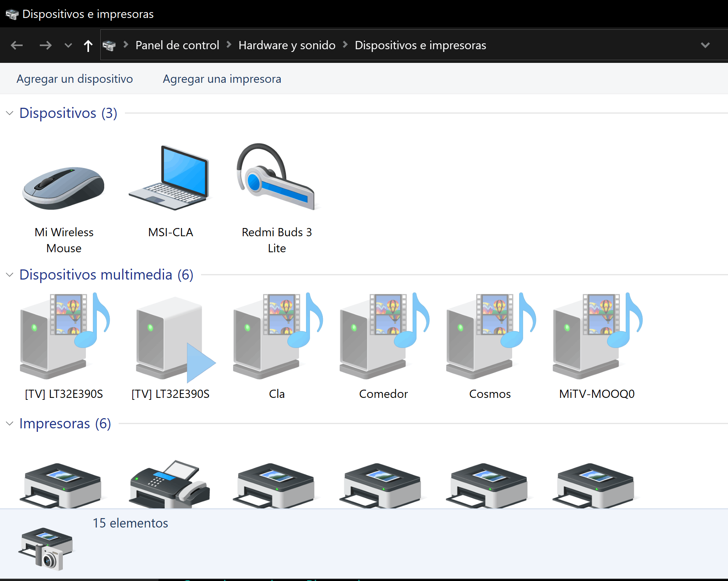Click the address bar location icon
Image resolution: width=728 pixels, height=581 pixels.
pyautogui.click(x=109, y=46)
